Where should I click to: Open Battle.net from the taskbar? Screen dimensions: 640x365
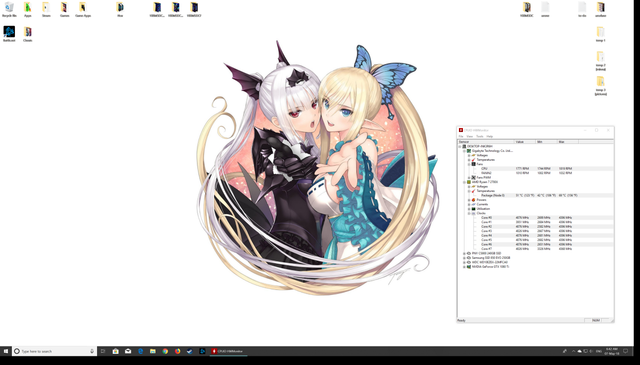pos(202,351)
